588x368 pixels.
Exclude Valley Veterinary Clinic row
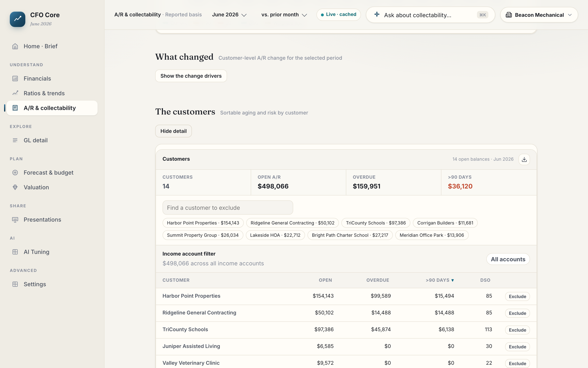517,363
